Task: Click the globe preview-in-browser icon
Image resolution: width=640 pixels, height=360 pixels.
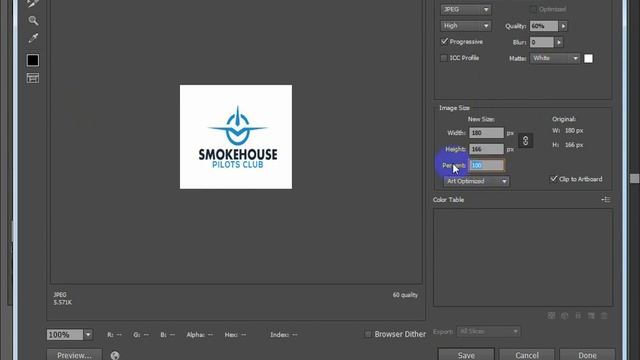Action: [115, 356]
